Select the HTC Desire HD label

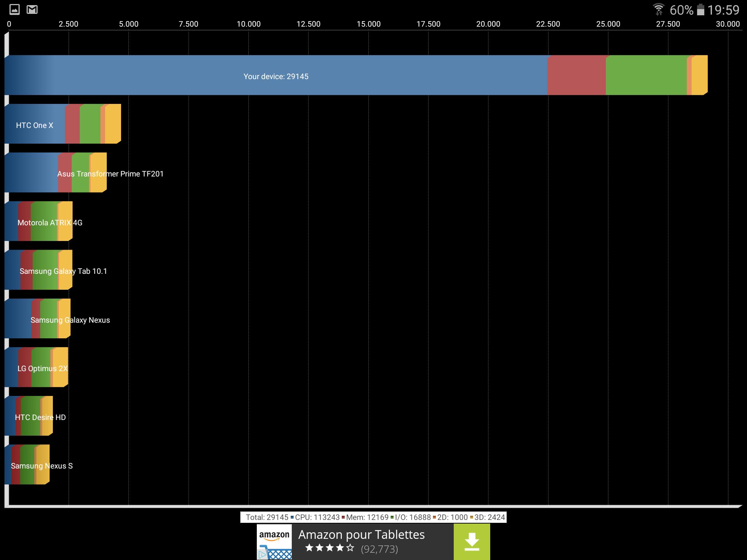40,417
